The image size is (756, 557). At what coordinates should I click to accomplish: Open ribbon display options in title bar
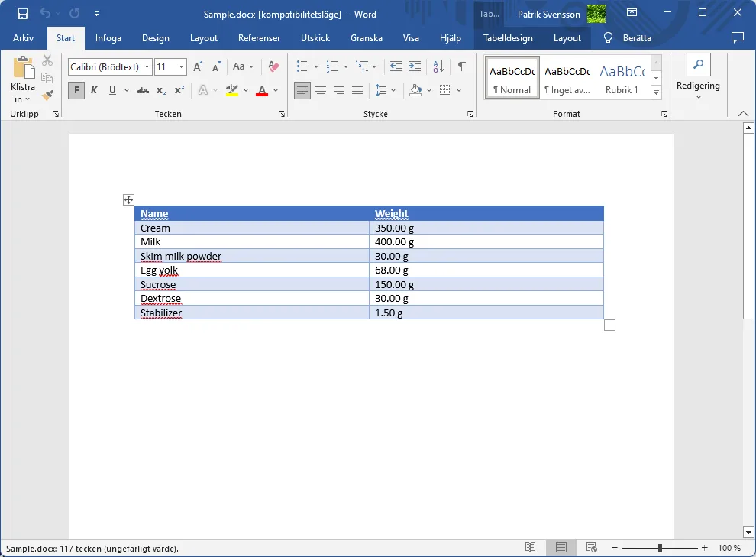pos(632,13)
